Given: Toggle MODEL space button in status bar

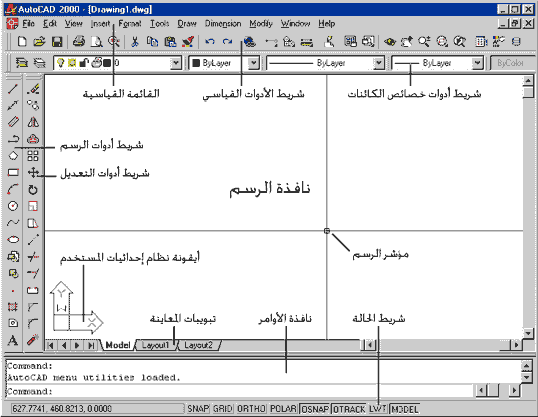Looking at the screenshot, I should click(x=405, y=409).
